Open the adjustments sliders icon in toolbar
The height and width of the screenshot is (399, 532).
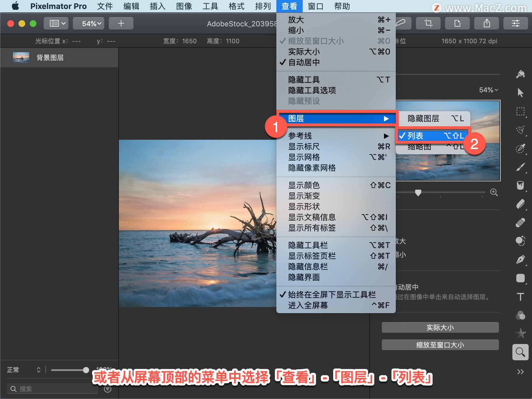coord(515,23)
